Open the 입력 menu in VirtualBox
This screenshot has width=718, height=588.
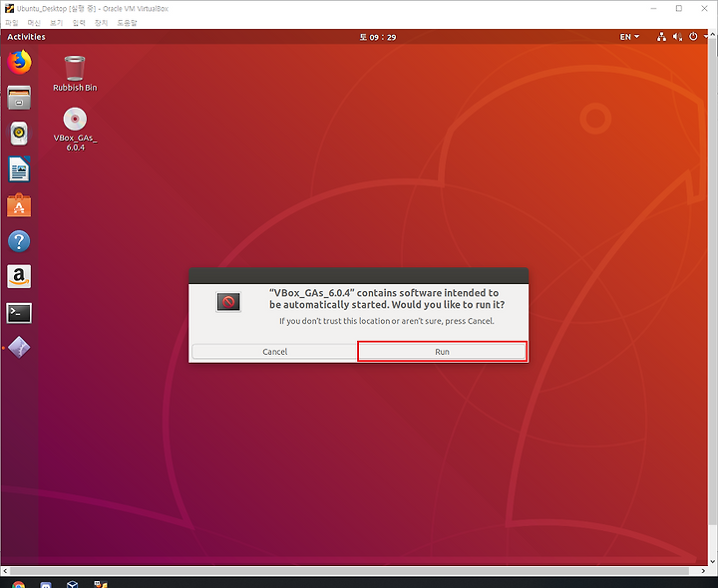click(79, 22)
